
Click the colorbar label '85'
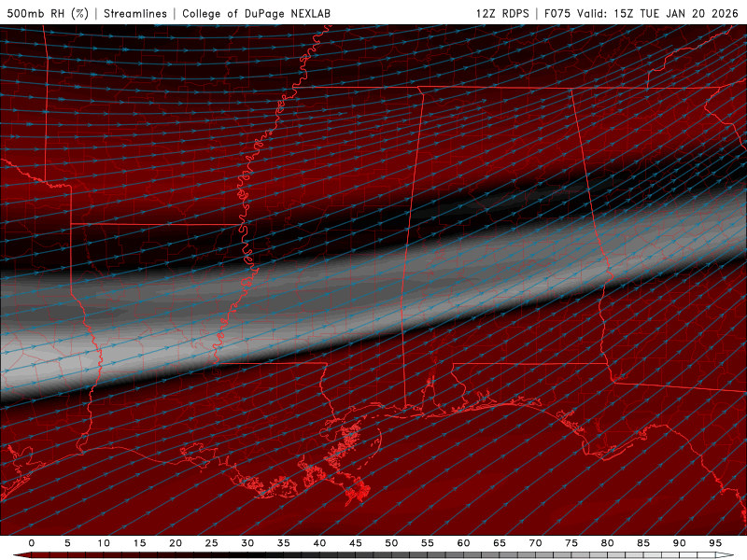tap(643, 543)
